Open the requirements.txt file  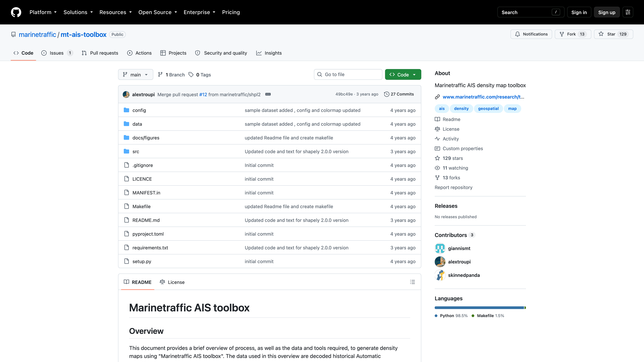(x=150, y=248)
